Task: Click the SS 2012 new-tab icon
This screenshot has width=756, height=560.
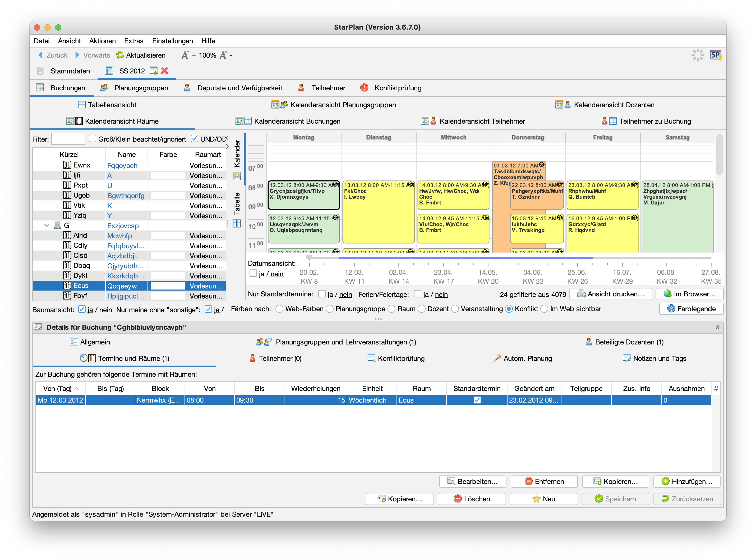Action: coord(154,71)
